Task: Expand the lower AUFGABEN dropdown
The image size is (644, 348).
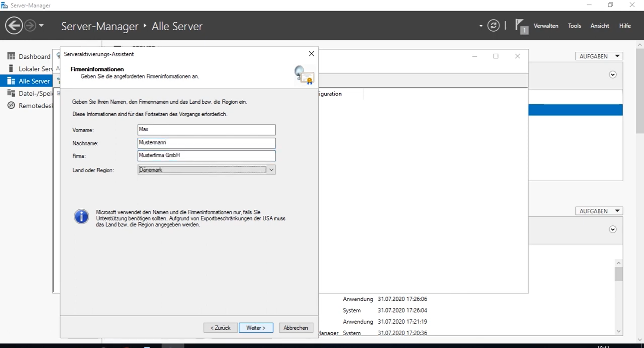Action: pos(599,211)
